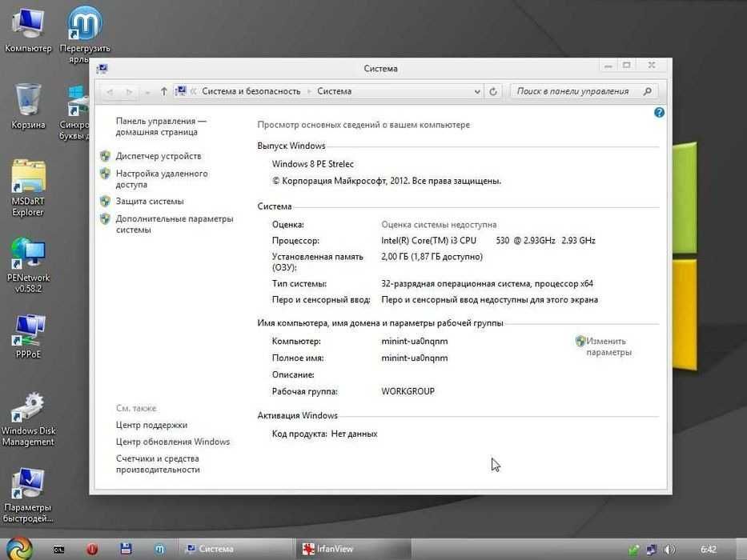The height and width of the screenshot is (560, 747).
Task: Click the Start orb on taskbar
Action: [19, 548]
